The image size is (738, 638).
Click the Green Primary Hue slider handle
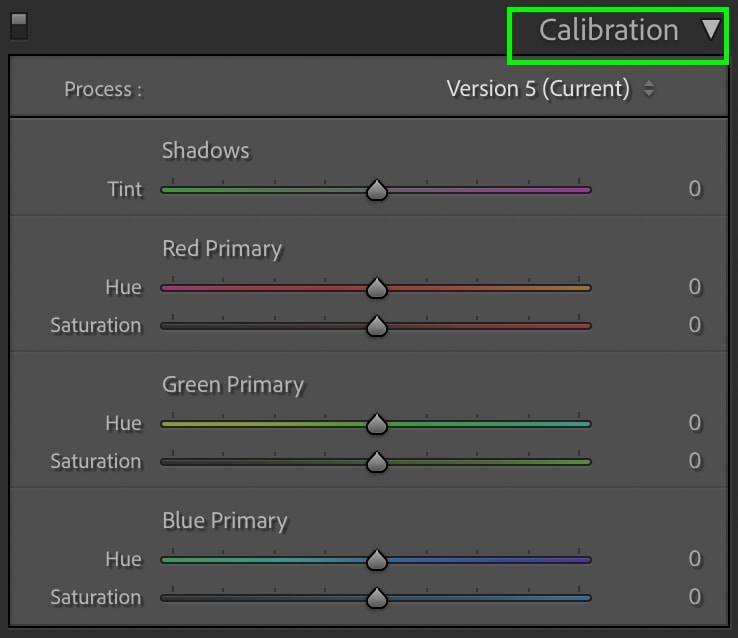377,423
